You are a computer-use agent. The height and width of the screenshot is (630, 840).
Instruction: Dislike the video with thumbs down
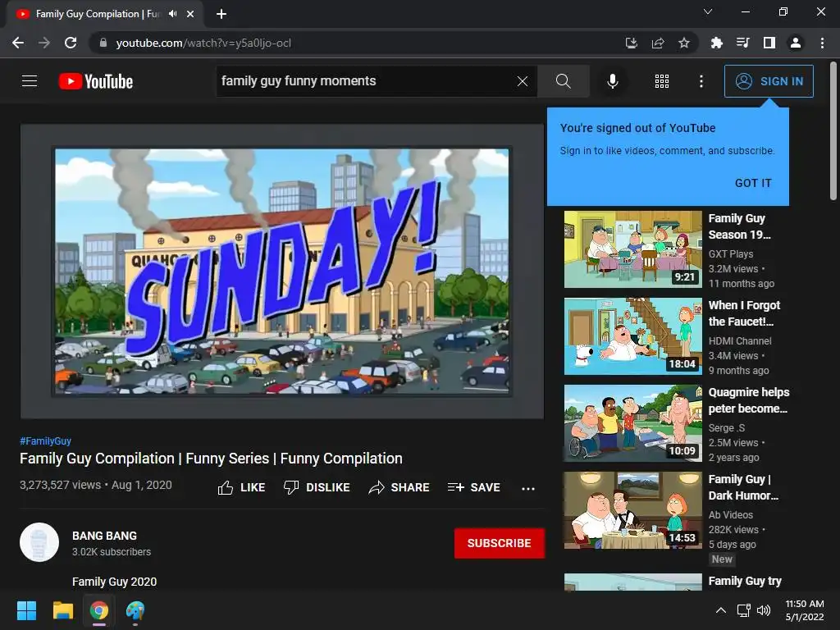(317, 487)
